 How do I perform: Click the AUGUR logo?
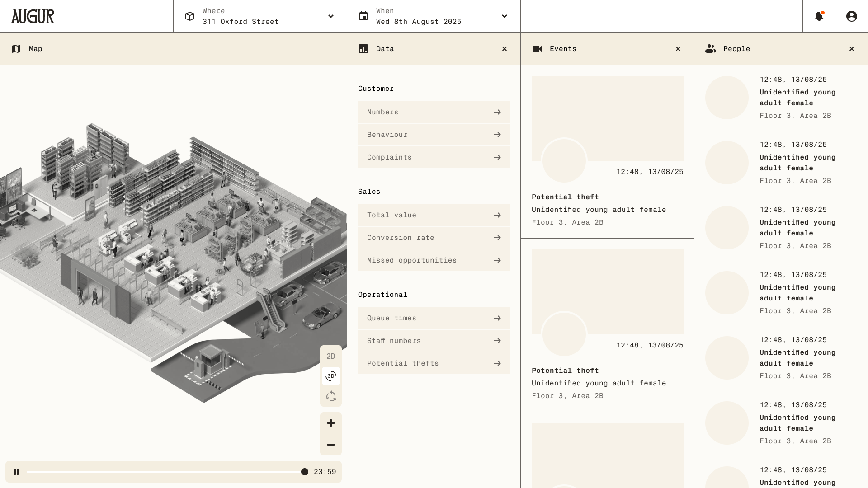(33, 16)
